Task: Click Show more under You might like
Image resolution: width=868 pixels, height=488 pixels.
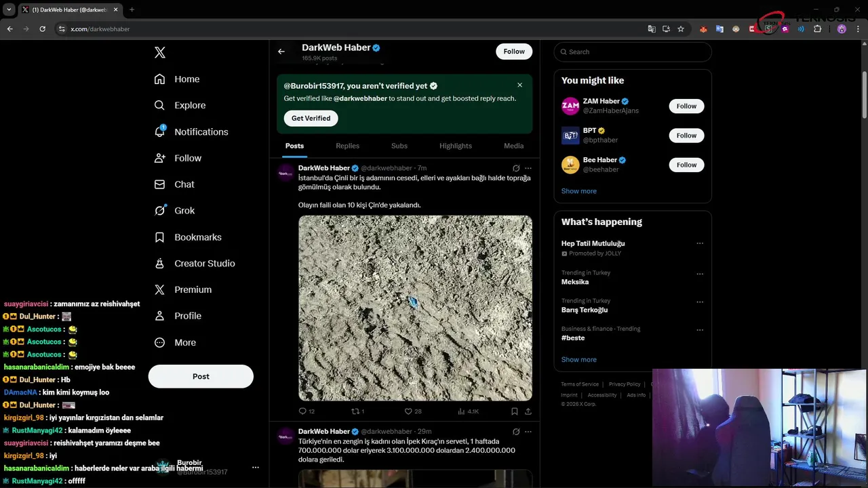Action: point(578,191)
